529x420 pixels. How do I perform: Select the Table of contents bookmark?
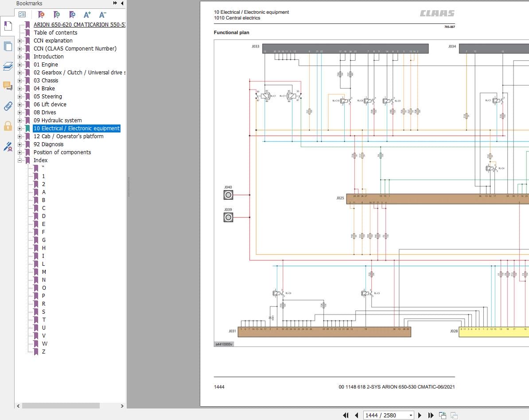tap(55, 33)
